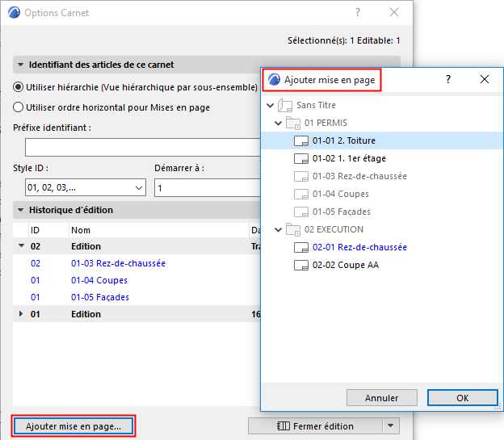
Task: Open the Fermer édition dropdown arrow
Action: 391,426
